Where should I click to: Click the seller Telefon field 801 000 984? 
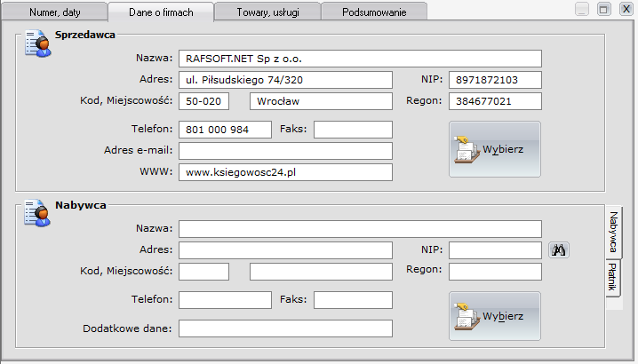coord(225,130)
